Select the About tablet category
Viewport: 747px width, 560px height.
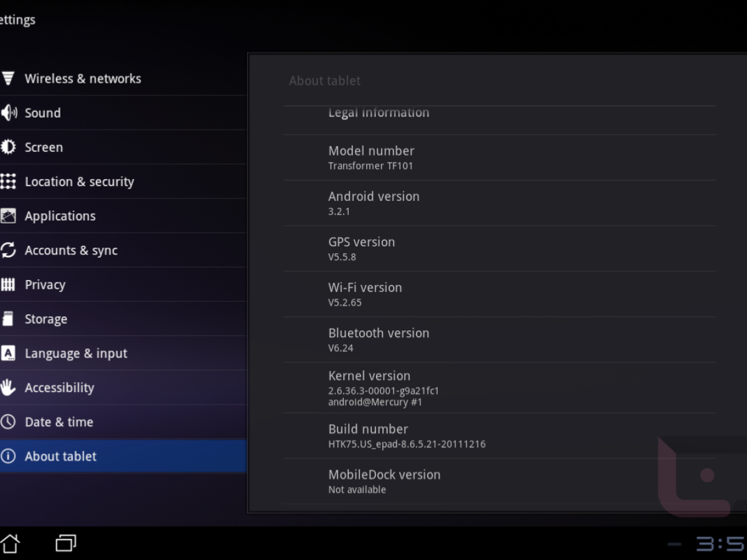61,456
